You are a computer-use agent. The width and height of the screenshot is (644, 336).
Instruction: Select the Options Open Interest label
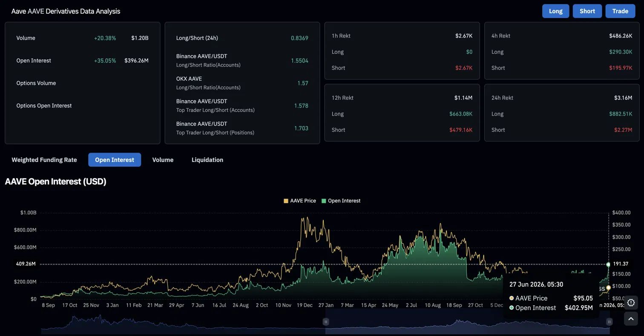[x=44, y=106]
